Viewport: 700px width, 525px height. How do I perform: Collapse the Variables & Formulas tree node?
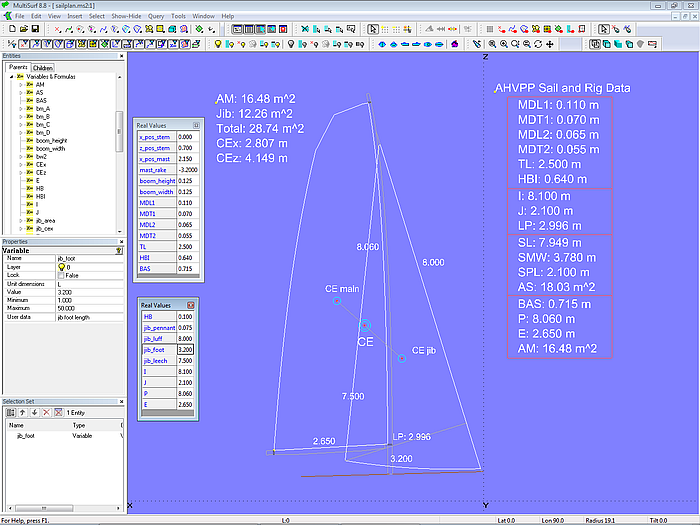pos(11,77)
